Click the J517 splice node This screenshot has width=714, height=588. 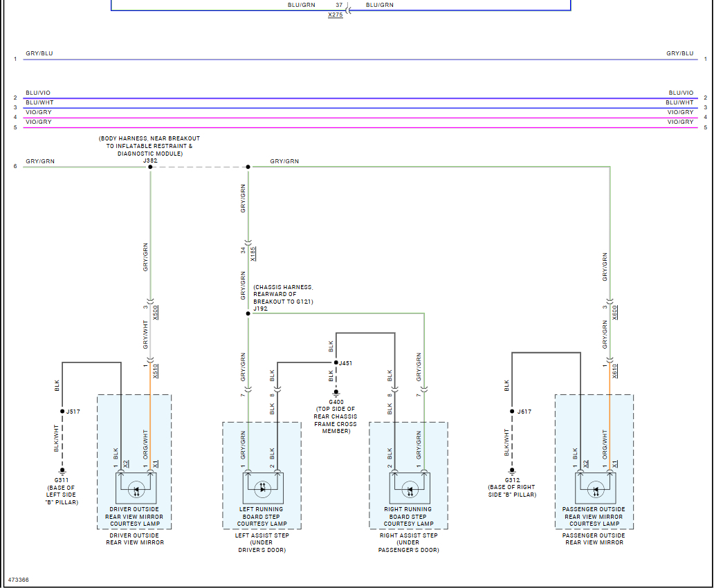[62, 412]
